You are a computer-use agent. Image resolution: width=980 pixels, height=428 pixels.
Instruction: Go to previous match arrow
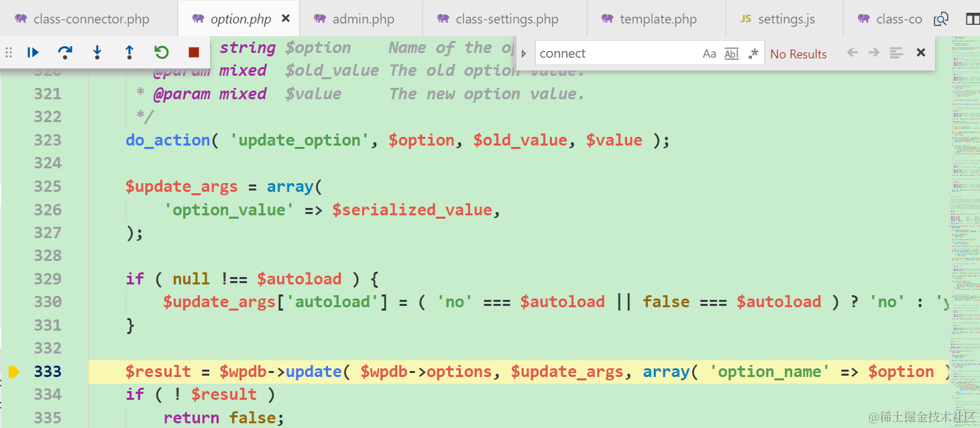[x=853, y=53]
